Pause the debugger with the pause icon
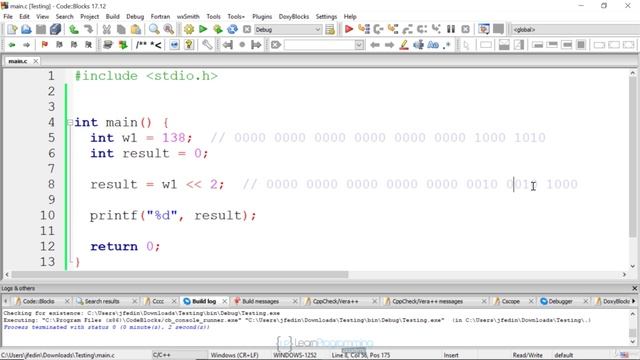The width and height of the screenshot is (640, 360). click(x=451, y=29)
